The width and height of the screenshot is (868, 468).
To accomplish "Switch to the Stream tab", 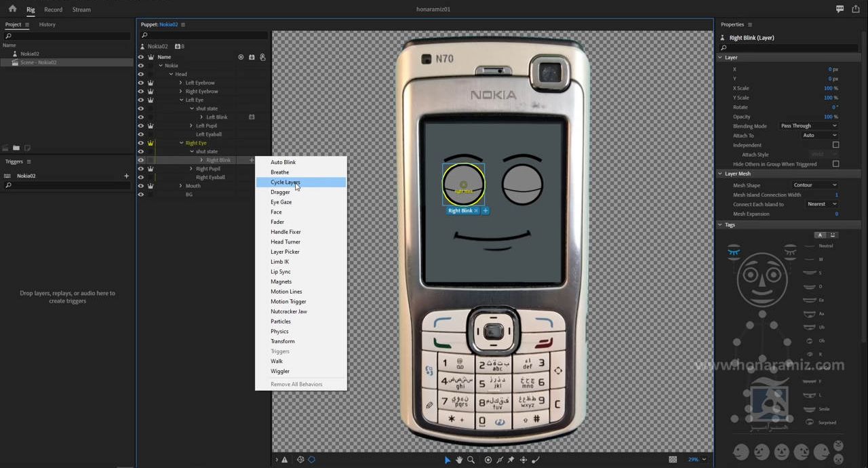I will [81, 9].
